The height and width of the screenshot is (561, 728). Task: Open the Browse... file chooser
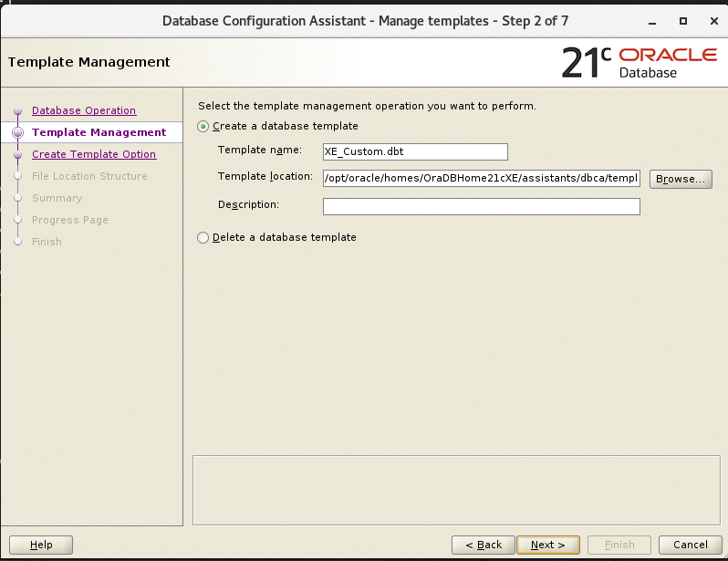tap(681, 179)
